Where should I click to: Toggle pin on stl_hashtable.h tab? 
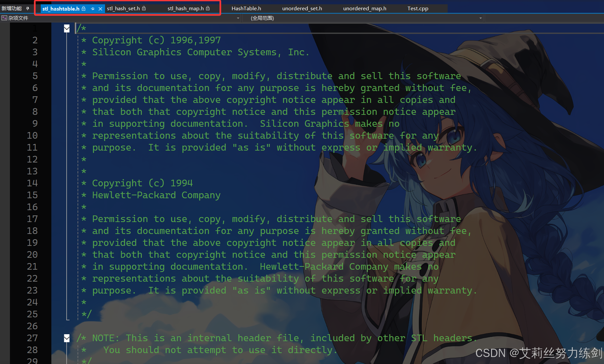point(92,9)
